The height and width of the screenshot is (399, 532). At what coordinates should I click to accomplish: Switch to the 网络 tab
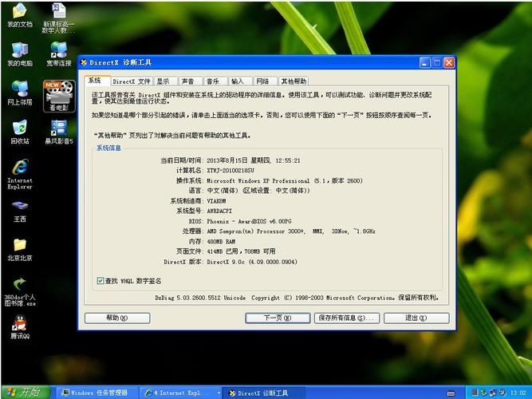pyautogui.click(x=266, y=81)
